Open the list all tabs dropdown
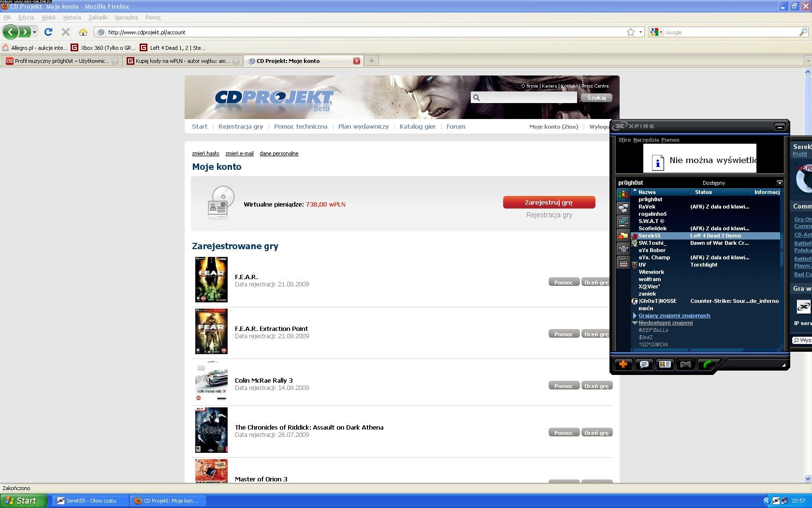812x508 pixels. point(808,61)
